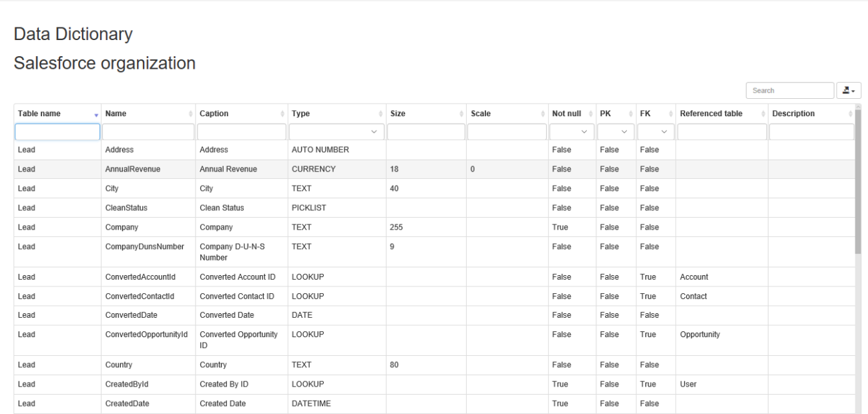This screenshot has height=414, width=868.
Task: Click the Caption column sort icon
Action: (282, 115)
